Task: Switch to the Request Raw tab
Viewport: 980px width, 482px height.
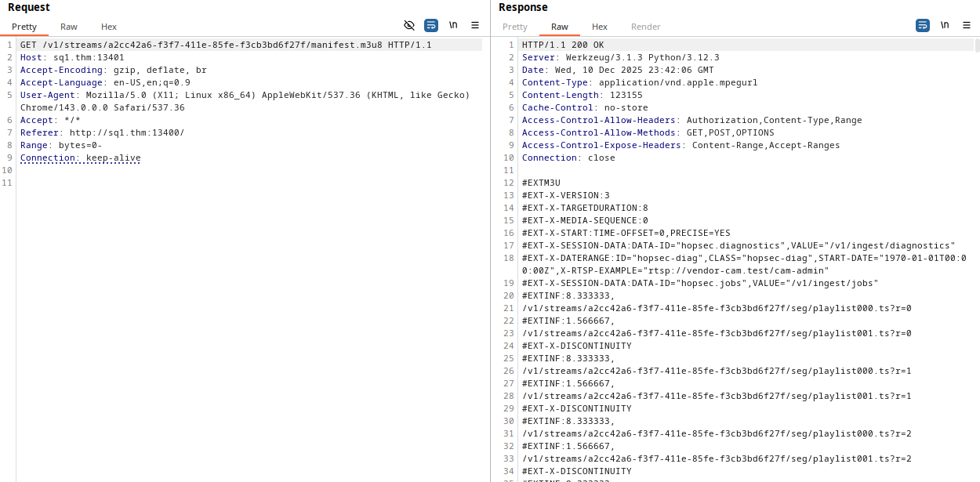Action: (x=69, y=27)
